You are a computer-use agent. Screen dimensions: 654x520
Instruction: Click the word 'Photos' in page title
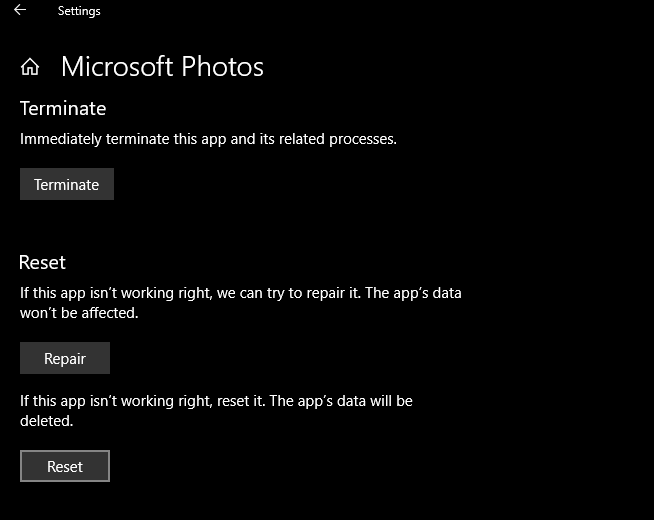[x=222, y=66]
